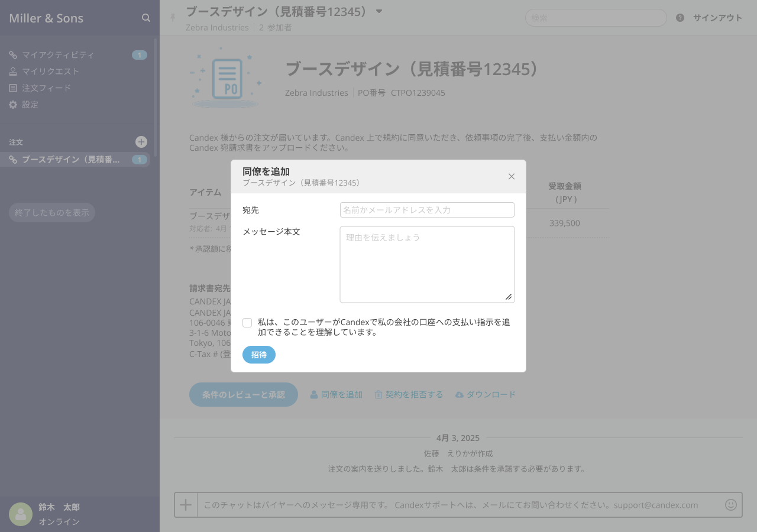This screenshot has width=757, height=532.
Task: Click the 宛先 name or email field
Action: pos(427,210)
